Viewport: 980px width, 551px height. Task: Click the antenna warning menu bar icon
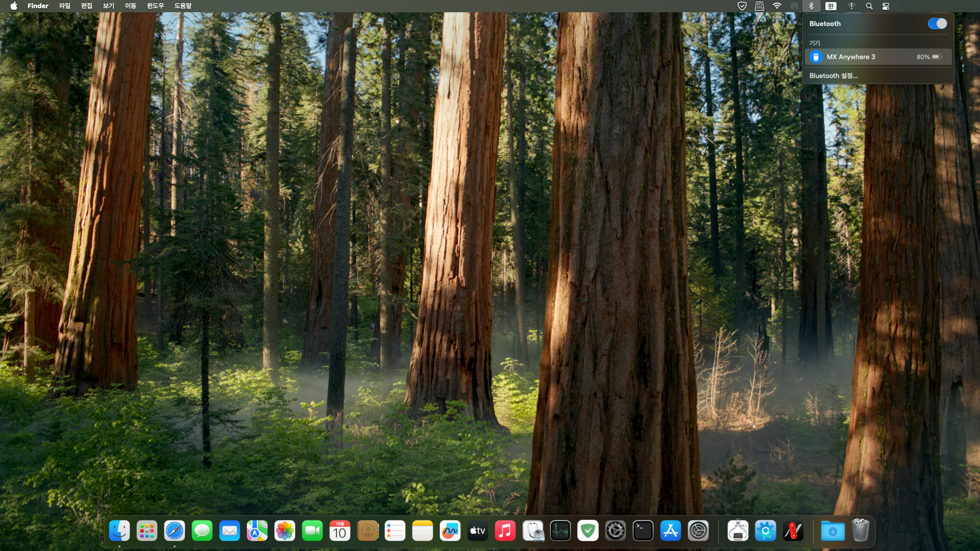click(851, 6)
